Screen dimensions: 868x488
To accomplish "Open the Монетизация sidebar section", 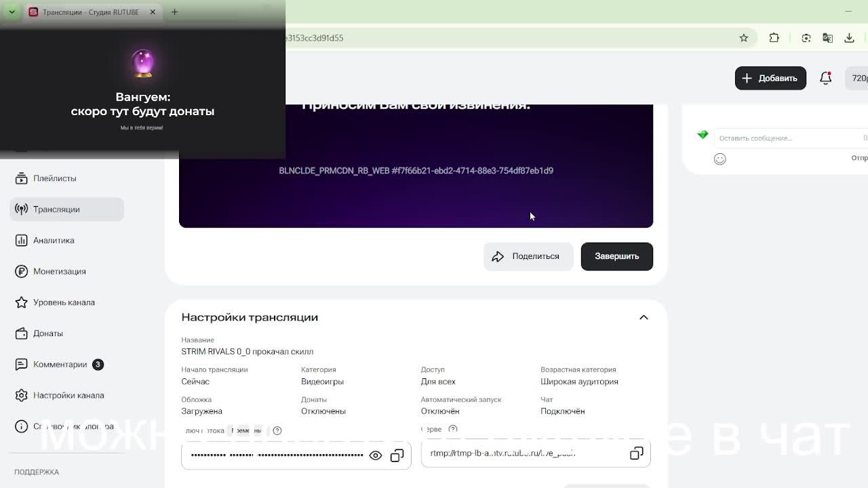I will pos(66,271).
